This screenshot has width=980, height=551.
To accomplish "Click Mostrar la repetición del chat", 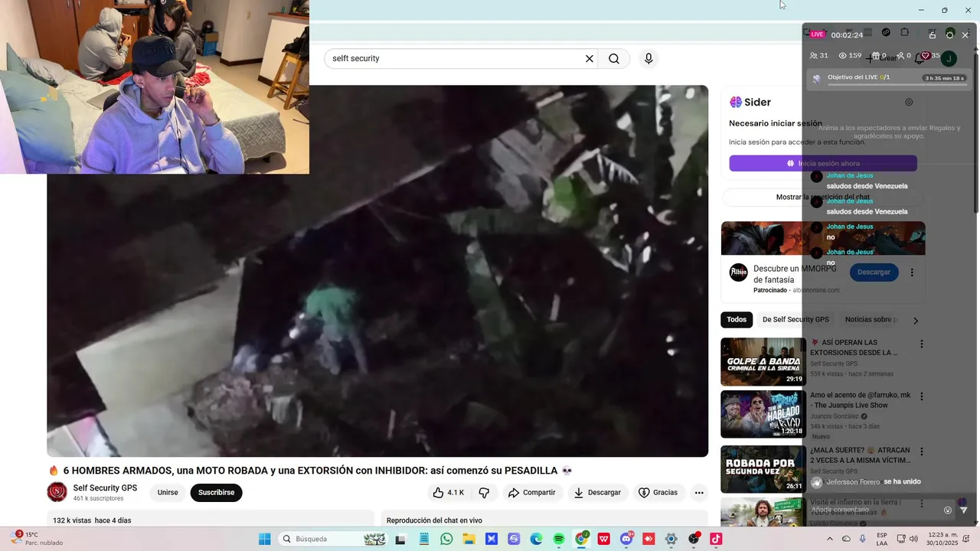I will pos(823,197).
